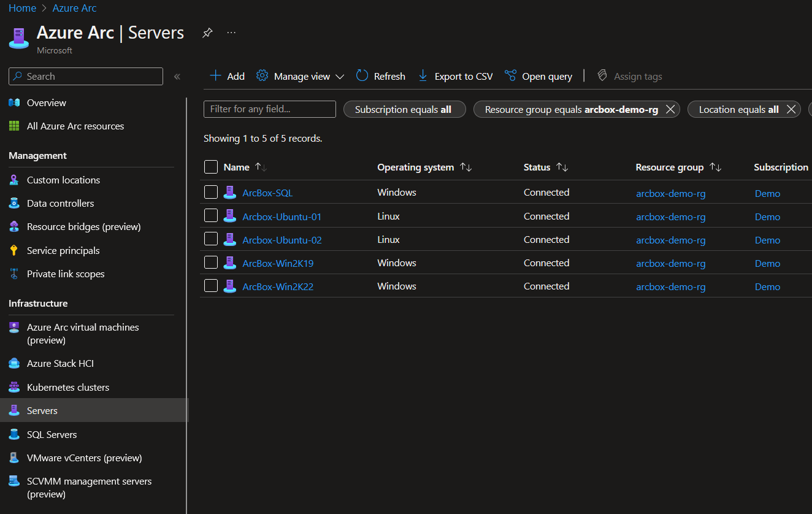This screenshot has height=514, width=812.
Task: Click the Kubernetes clusters icon
Action: coord(14,387)
